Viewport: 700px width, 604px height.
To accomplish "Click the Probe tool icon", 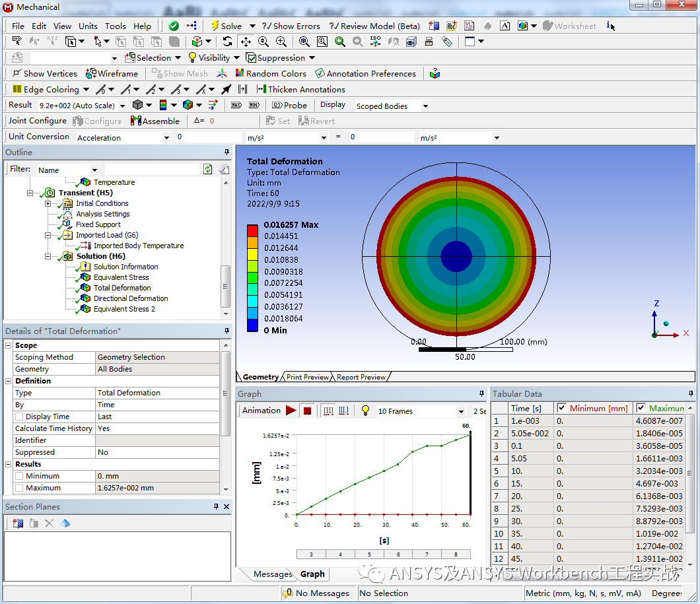I will (x=277, y=105).
